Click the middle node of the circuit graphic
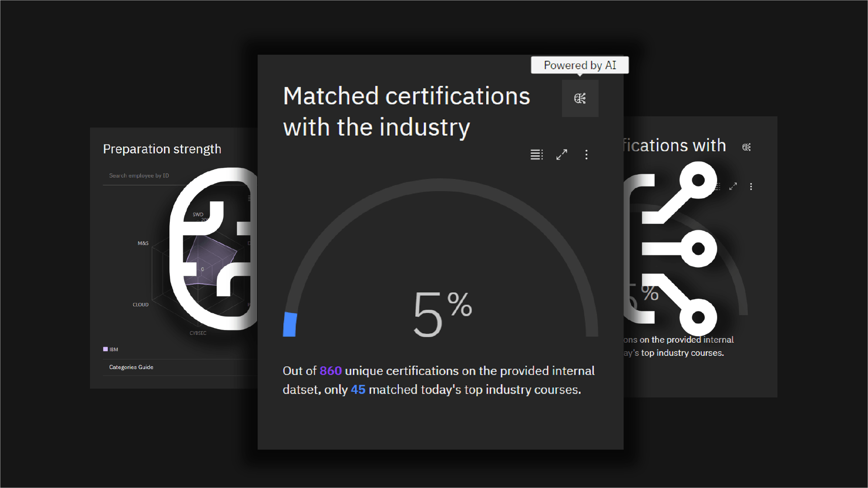The image size is (868, 488). click(698, 248)
